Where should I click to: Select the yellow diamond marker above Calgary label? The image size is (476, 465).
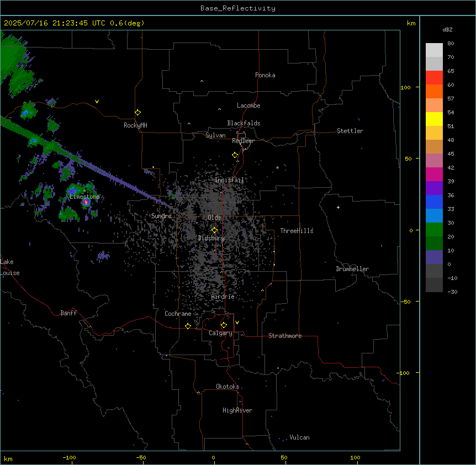pyautogui.click(x=224, y=325)
